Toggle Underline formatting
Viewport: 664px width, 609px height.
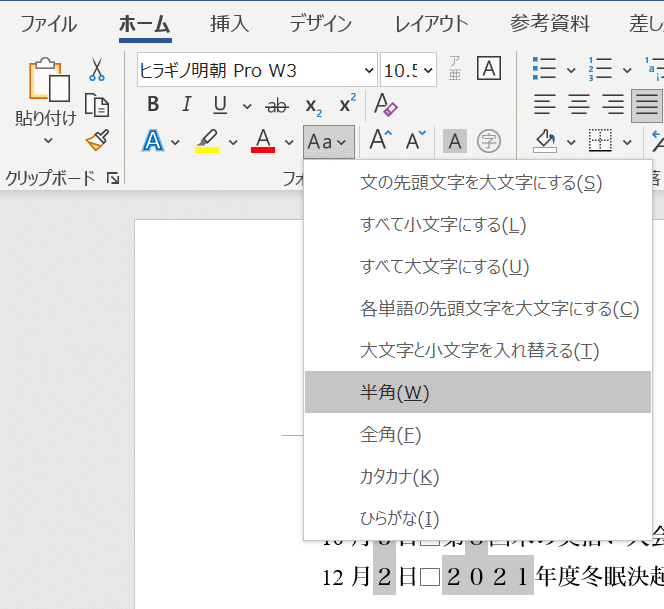point(220,104)
